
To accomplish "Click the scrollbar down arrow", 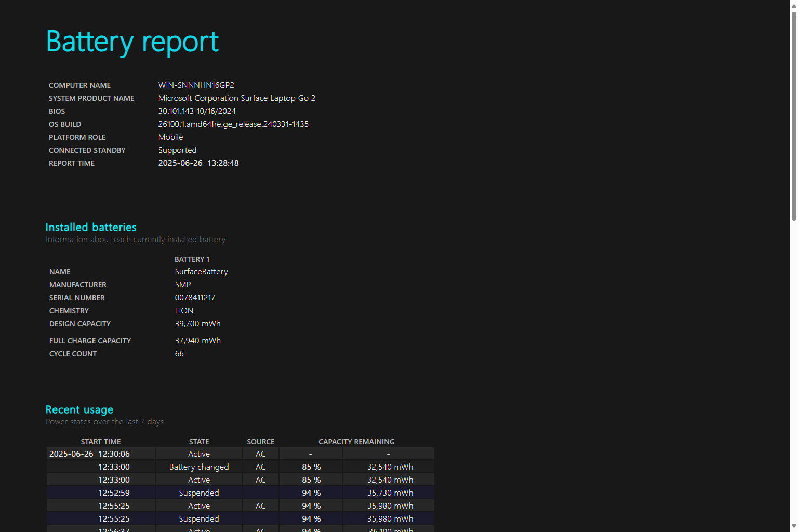I will click(x=793, y=527).
